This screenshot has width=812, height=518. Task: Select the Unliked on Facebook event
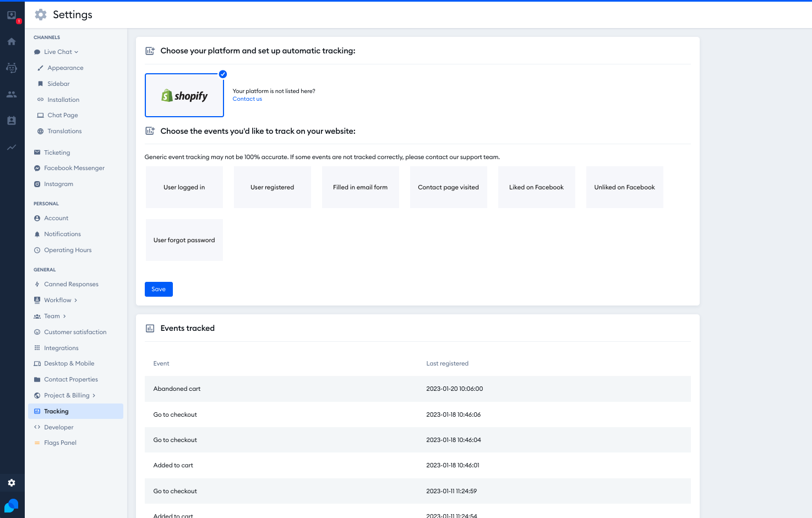(x=625, y=187)
